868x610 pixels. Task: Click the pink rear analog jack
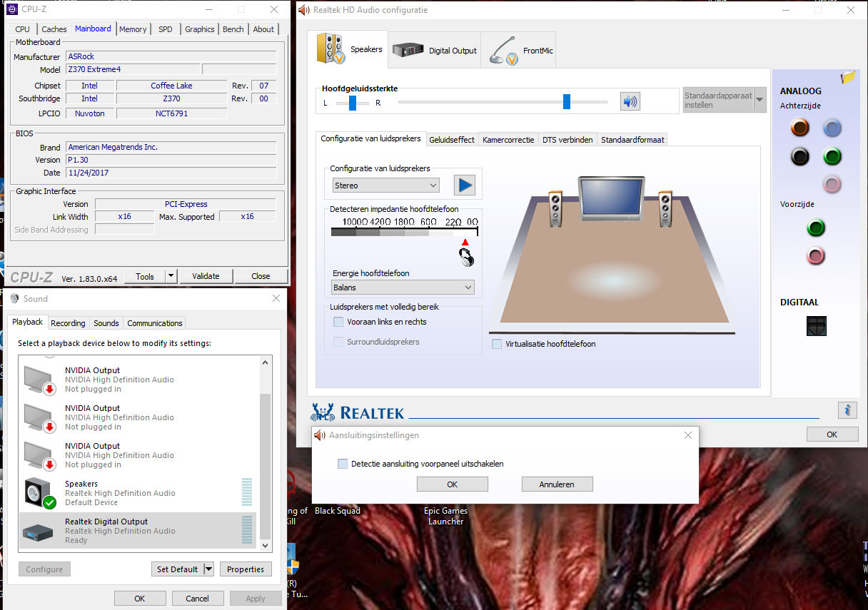click(x=832, y=184)
